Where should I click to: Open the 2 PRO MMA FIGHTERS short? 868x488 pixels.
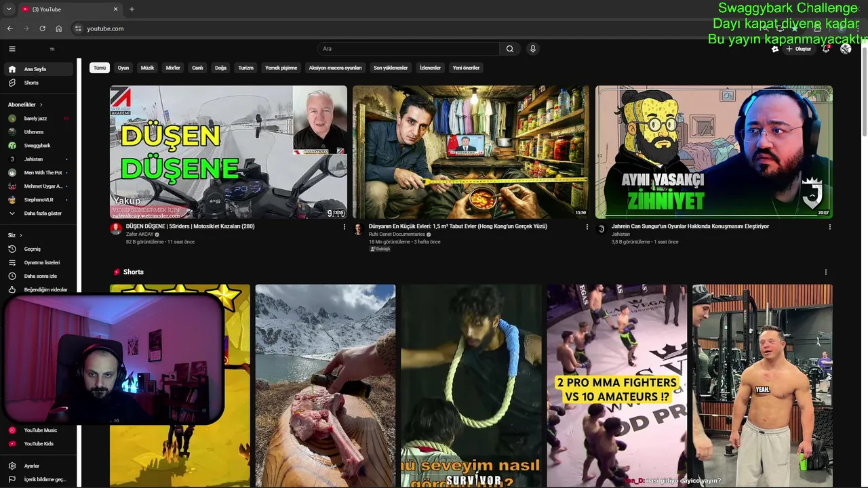click(x=616, y=386)
